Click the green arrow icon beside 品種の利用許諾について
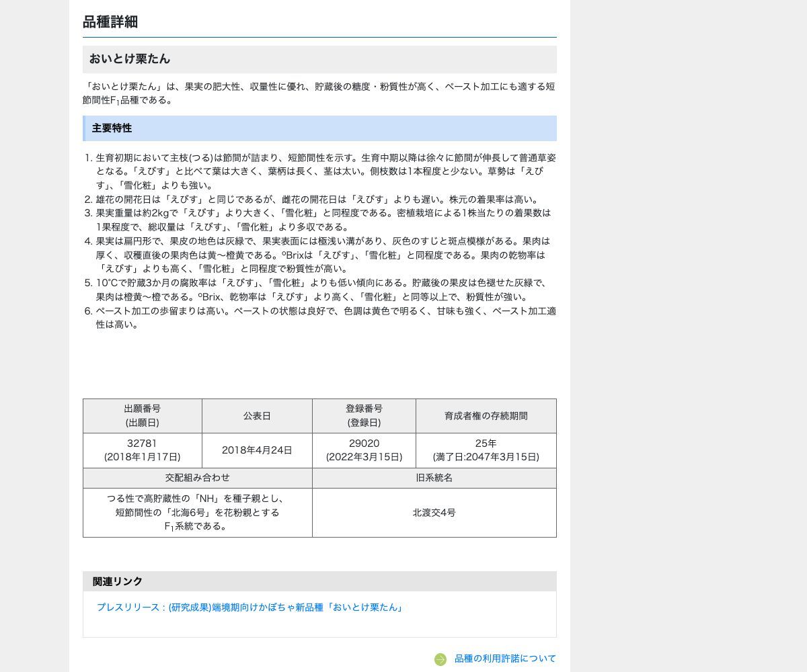Viewport: 807px width, 672px height. pyautogui.click(x=440, y=659)
